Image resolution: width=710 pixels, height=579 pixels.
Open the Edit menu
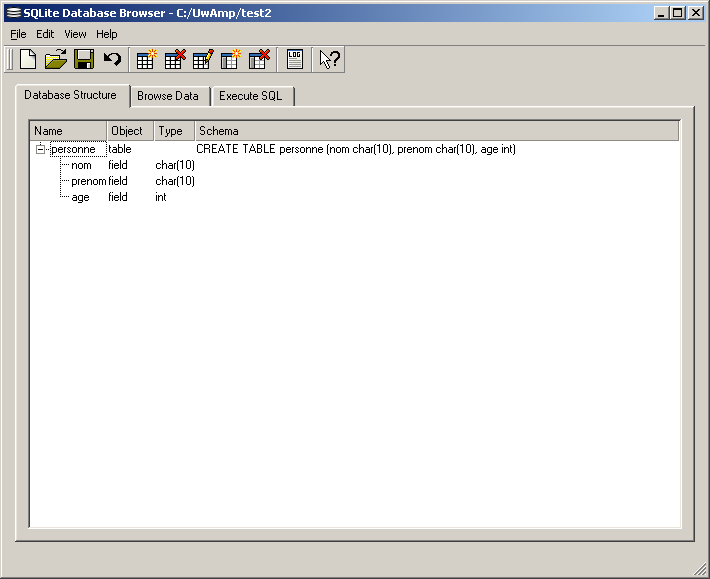coord(45,34)
